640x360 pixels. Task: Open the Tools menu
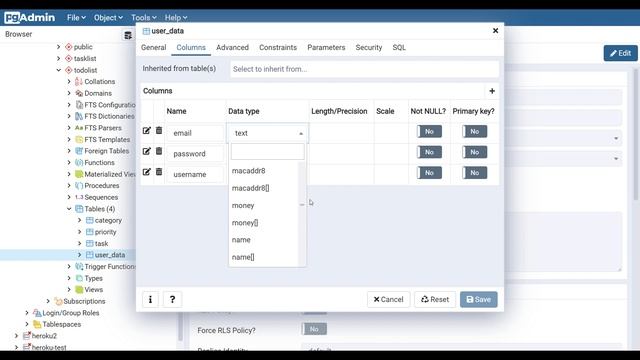click(144, 18)
